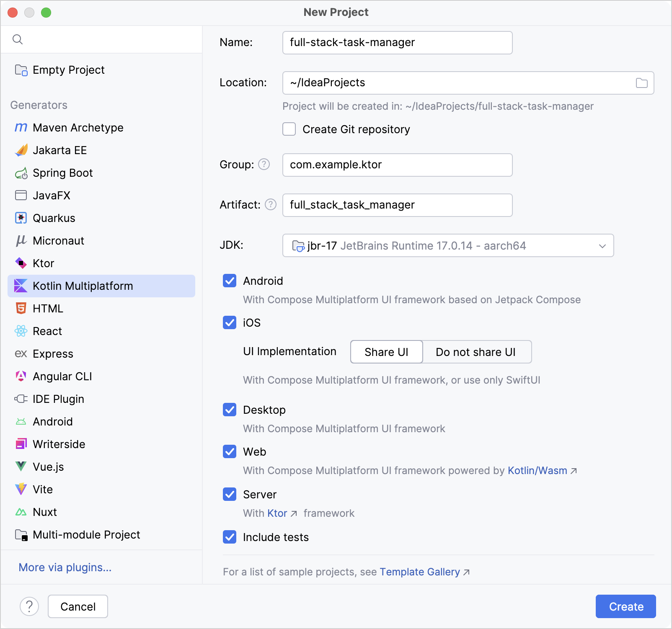This screenshot has height=629, width=672.
Task: Select the Vue.js generator icon
Action: click(21, 467)
